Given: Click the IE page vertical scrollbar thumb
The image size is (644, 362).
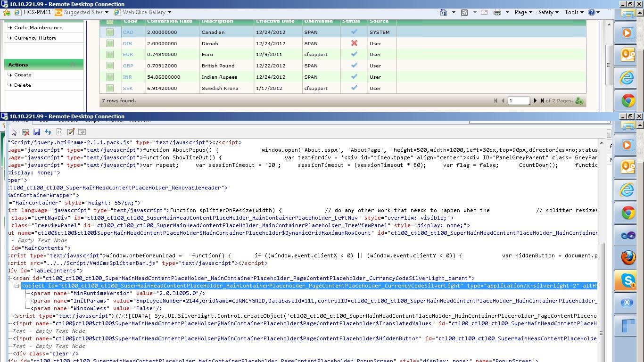Looking at the screenshot, I should (x=609, y=65).
